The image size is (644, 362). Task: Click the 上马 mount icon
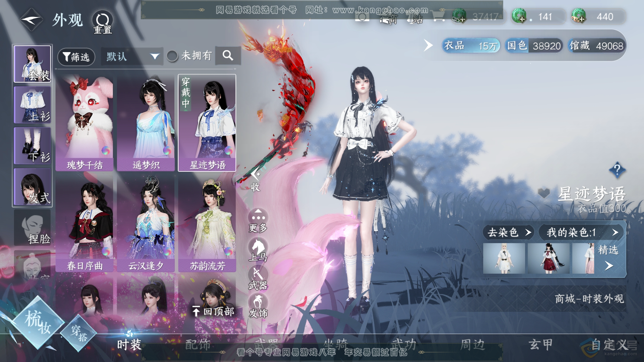click(x=258, y=250)
